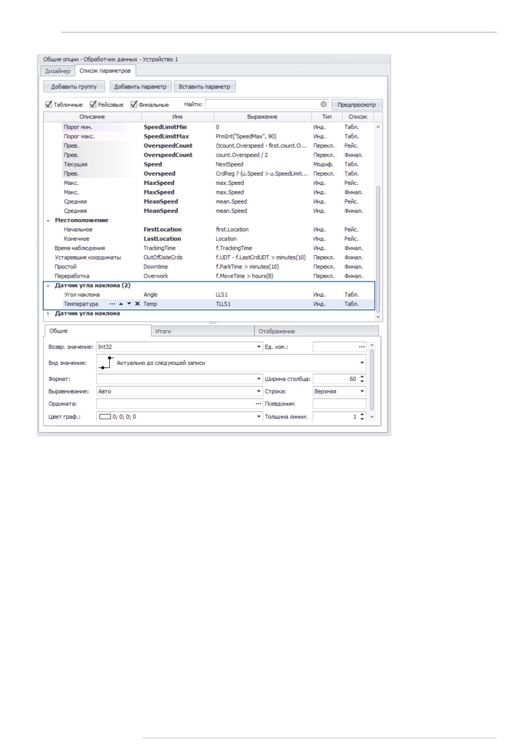
Task: Open the Ед. изм. ellipsis button
Action: click(x=362, y=347)
